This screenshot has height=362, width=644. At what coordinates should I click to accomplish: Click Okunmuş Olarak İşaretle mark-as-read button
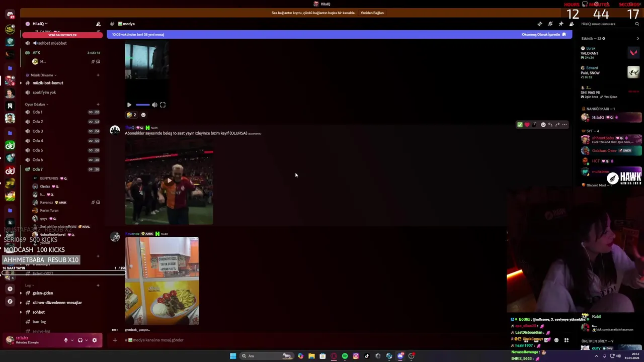coord(544,35)
